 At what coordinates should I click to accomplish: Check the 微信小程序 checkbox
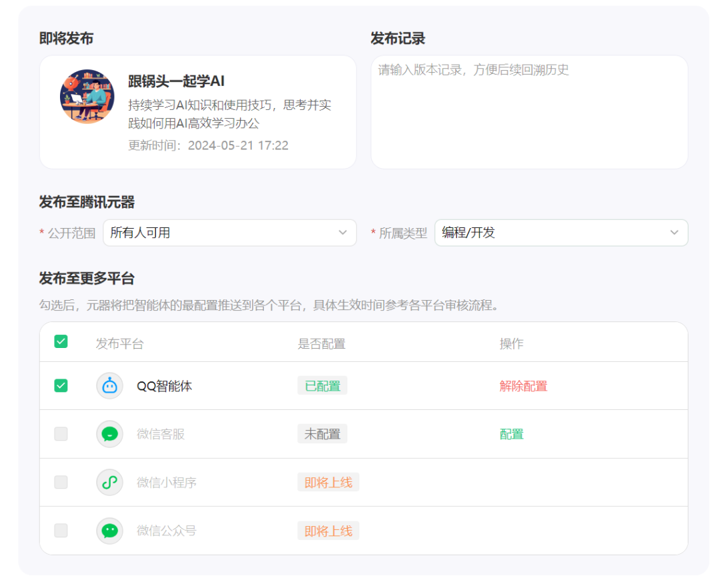(x=61, y=481)
